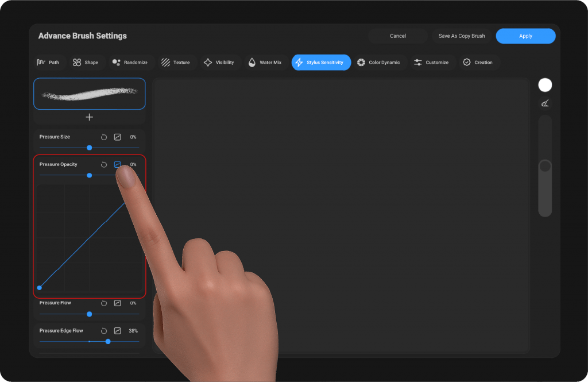Select the white color swatch

pos(545,85)
